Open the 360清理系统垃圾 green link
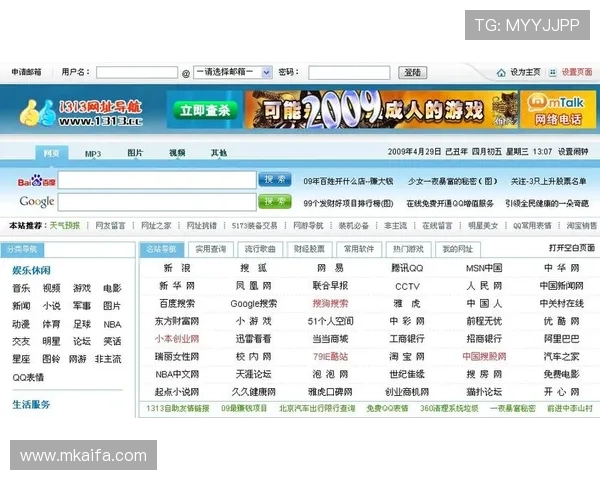600x480 pixels. tap(449, 408)
